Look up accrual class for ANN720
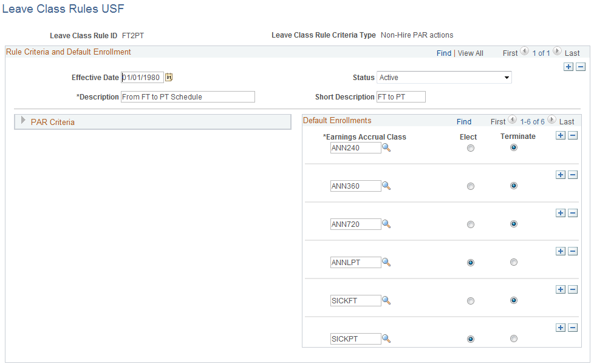Screen dimensions: 594x364 pos(386,224)
